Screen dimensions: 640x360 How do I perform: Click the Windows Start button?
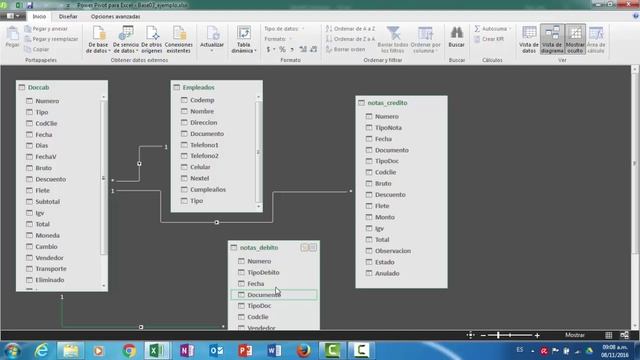(x=12, y=351)
